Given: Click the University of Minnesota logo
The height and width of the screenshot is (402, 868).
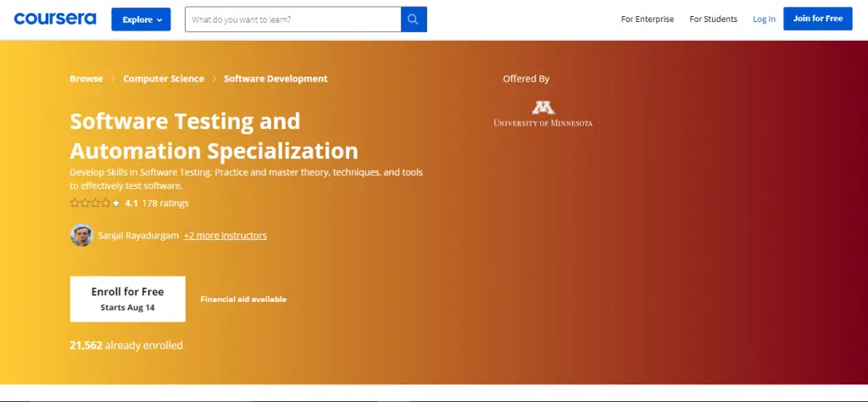Looking at the screenshot, I should [542, 114].
